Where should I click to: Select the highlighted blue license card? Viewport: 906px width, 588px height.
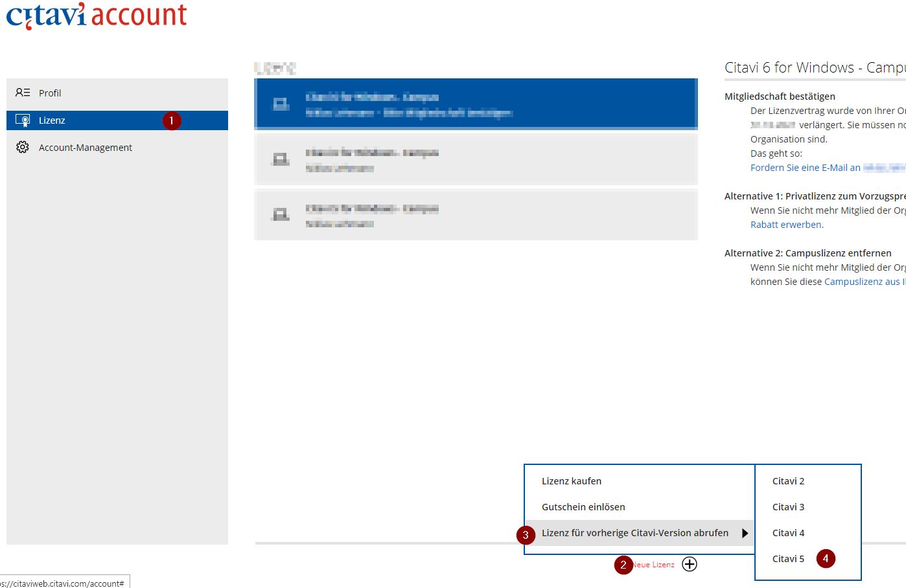tap(476, 104)
